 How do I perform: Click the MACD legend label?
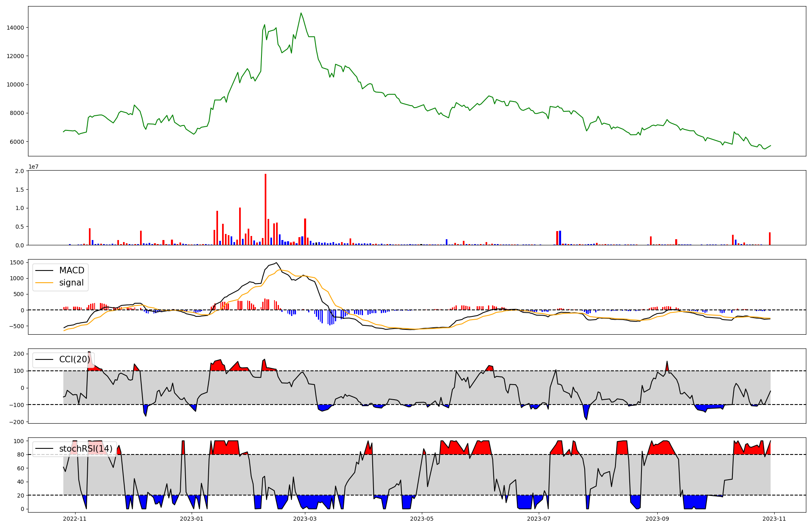point(71,270)
